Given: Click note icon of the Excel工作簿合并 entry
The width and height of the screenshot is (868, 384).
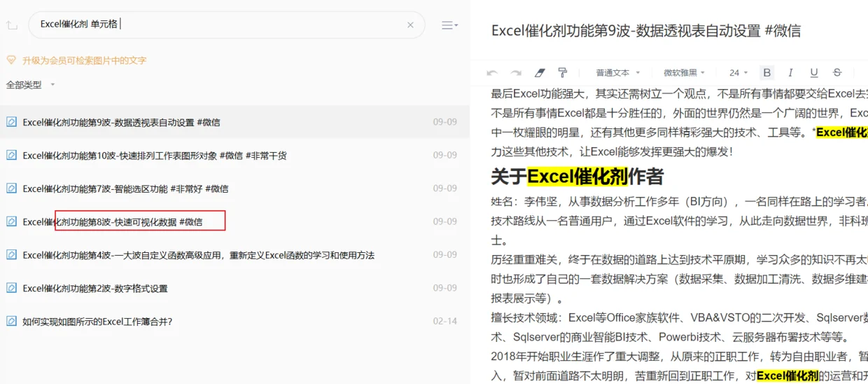Looking at the screenshot, I should (x=11, y=321).
